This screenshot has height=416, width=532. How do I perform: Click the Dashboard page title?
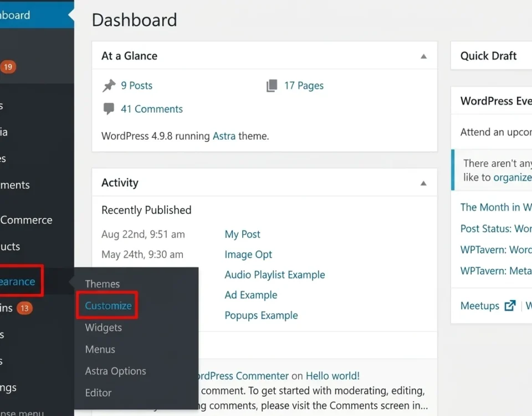(x=134, y=20)
